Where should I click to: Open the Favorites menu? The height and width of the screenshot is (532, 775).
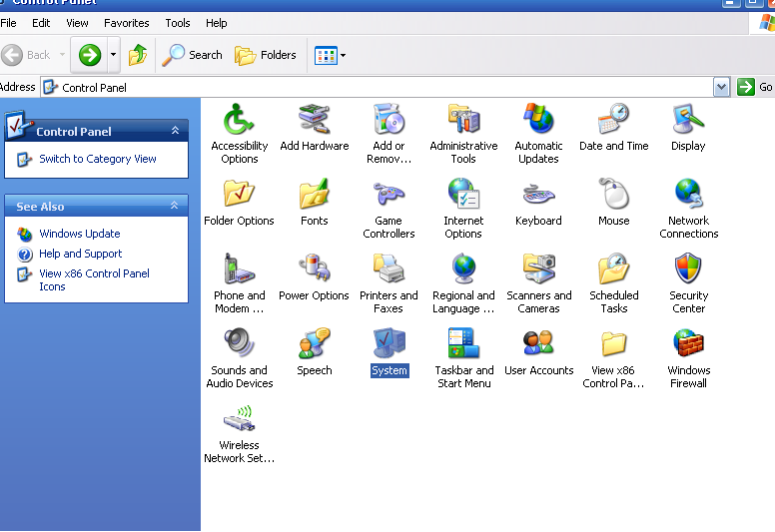pos(127,23)
